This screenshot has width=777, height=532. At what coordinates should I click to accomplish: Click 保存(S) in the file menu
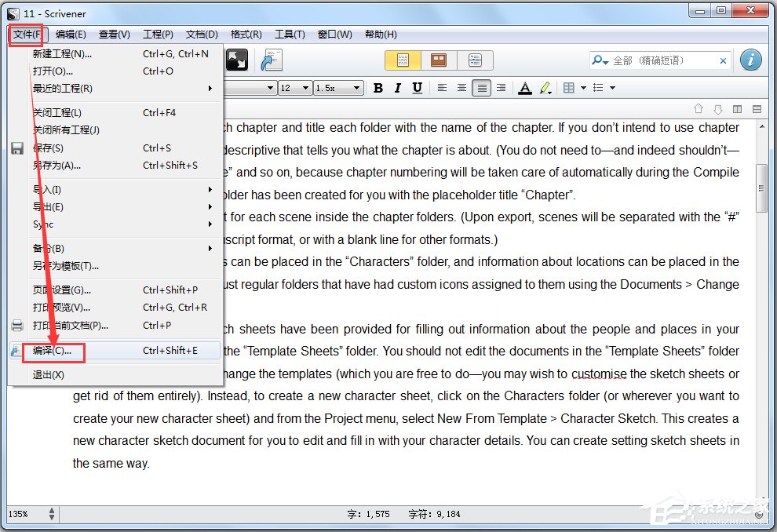[x=115, y=148]
